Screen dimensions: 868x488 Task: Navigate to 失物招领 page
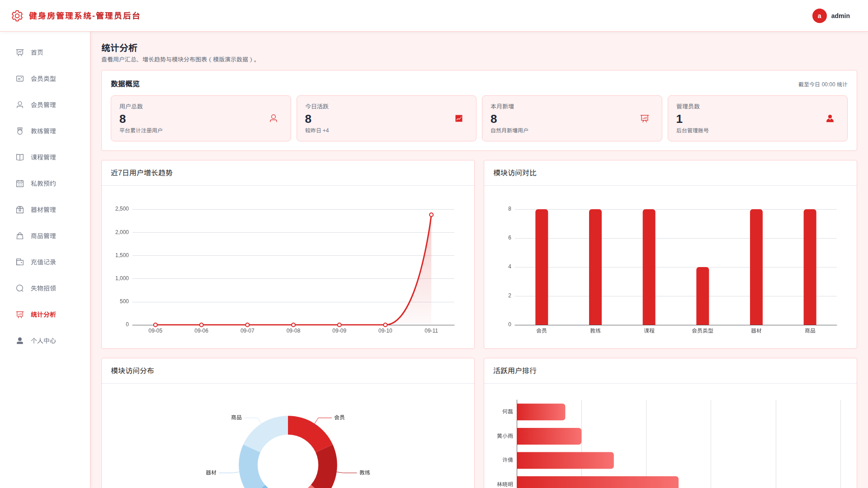coord(45,288)
